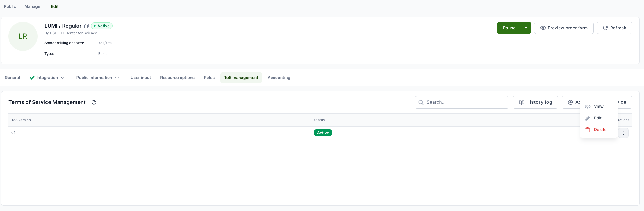Click the CSC – IT Center for Science text
This screenshot has height=211, width=644.
(74, 33)
